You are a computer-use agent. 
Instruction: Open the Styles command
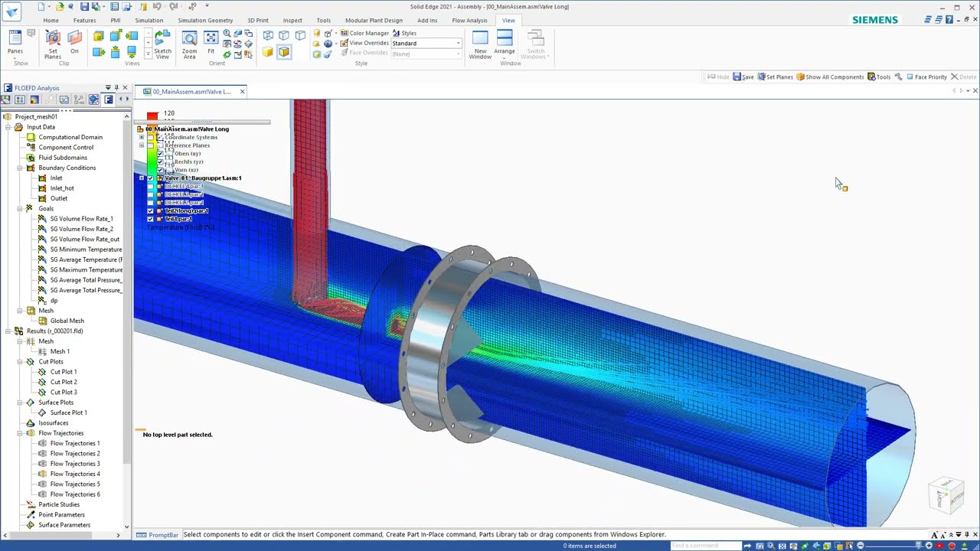(404, 34)
